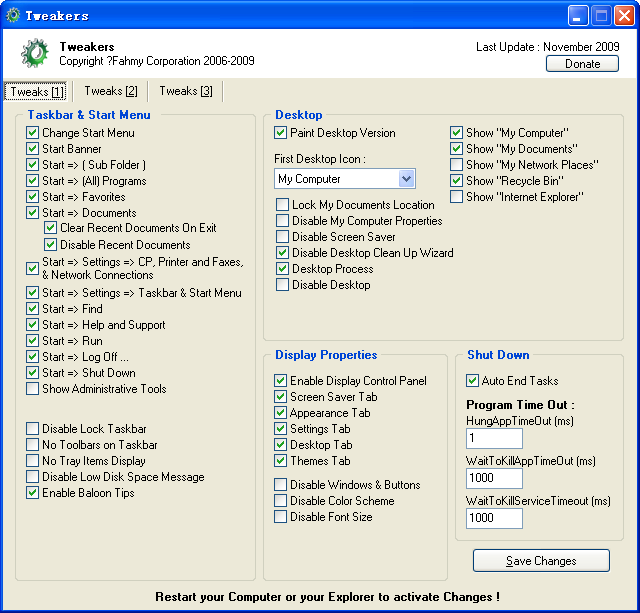Uncheck Start => Settings => Taskbar & Start Menu

pyautogui.click(x=32, y=293)
